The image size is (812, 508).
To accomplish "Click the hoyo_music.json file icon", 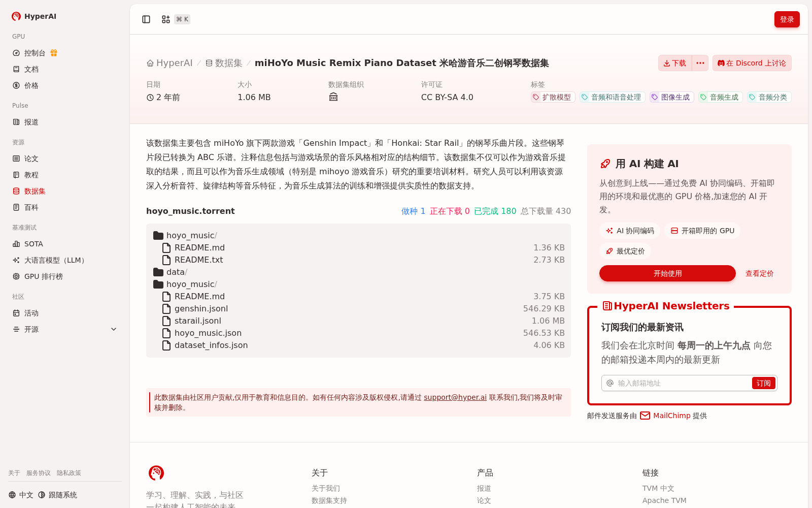I will coord(166,333).
